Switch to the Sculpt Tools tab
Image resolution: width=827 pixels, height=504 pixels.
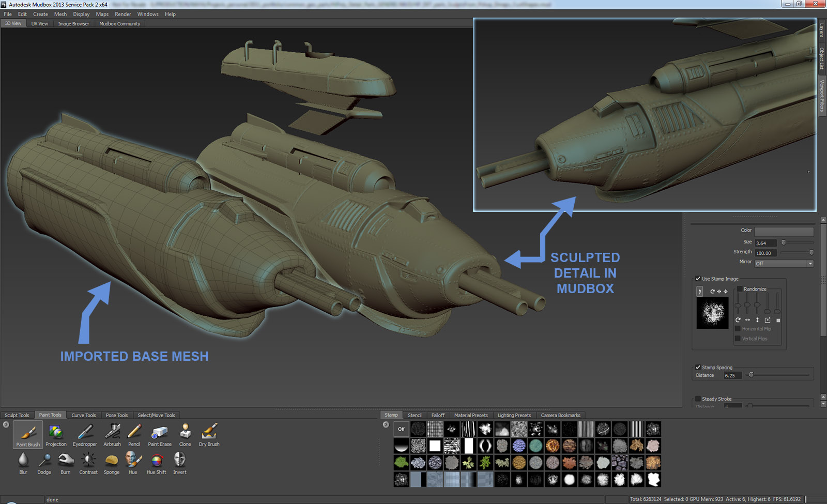[17, 415]
